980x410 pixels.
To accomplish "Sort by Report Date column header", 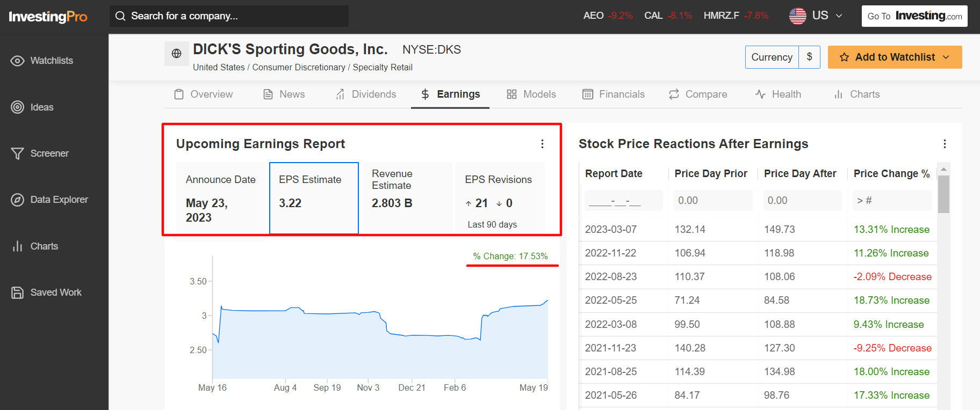I will tap(614, 174).
